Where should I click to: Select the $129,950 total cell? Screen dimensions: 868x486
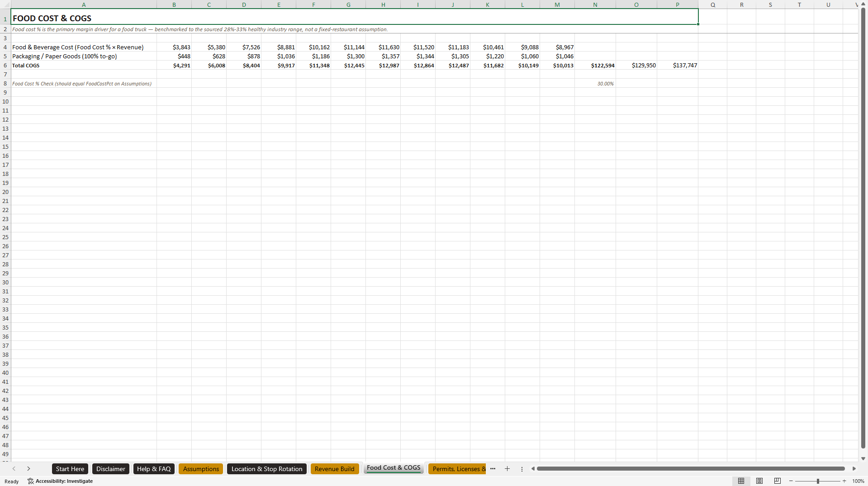(x=636, y=65)
